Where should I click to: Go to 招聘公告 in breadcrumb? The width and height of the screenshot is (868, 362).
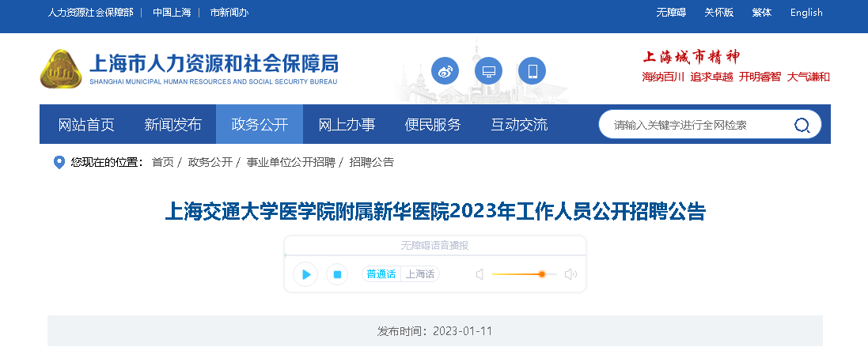(x=371, y=163)
